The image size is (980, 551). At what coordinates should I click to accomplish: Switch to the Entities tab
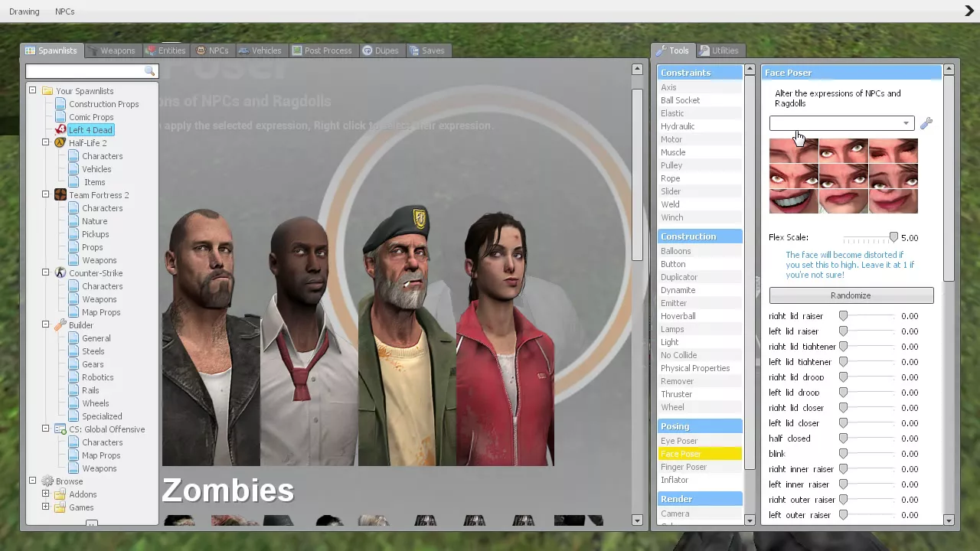[x=165, y=51]
